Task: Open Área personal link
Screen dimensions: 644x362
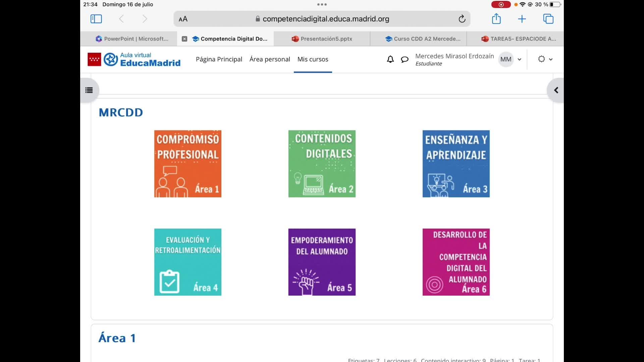Action: [270, 59]
